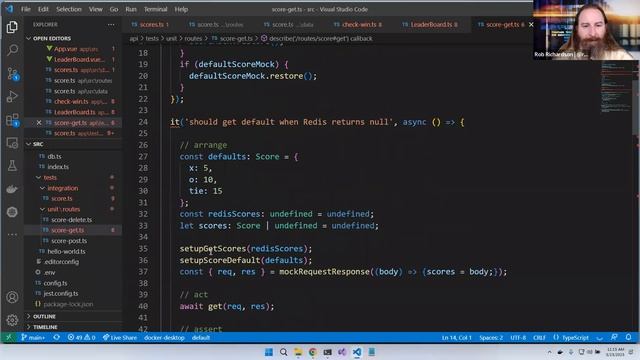Synchronize changes via status bar sync icon
This screenshot has height=360, width=640.
click(57, 338)
